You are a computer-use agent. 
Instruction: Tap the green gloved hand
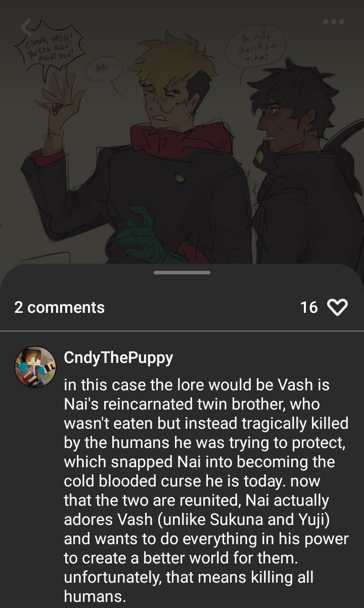click(x=143, y=233)
